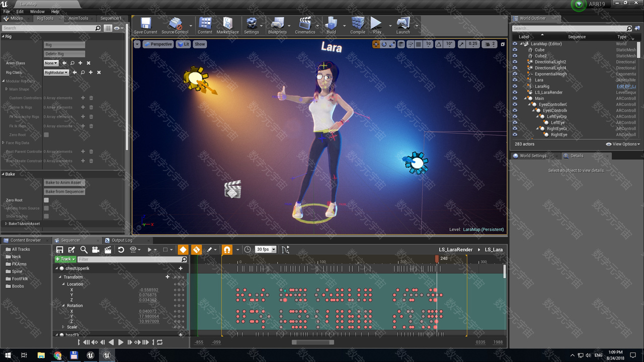
Task: Open the grid snap value 10 dropdown
Action: pos(428,44)
